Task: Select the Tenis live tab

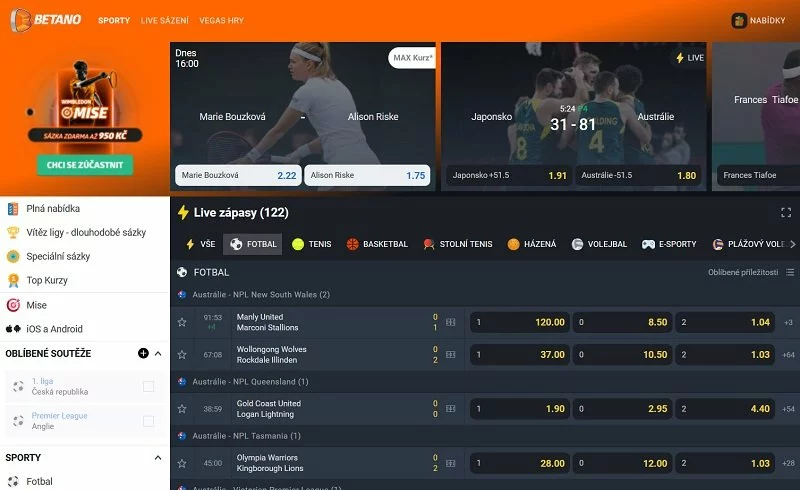Action: point(311,244)
